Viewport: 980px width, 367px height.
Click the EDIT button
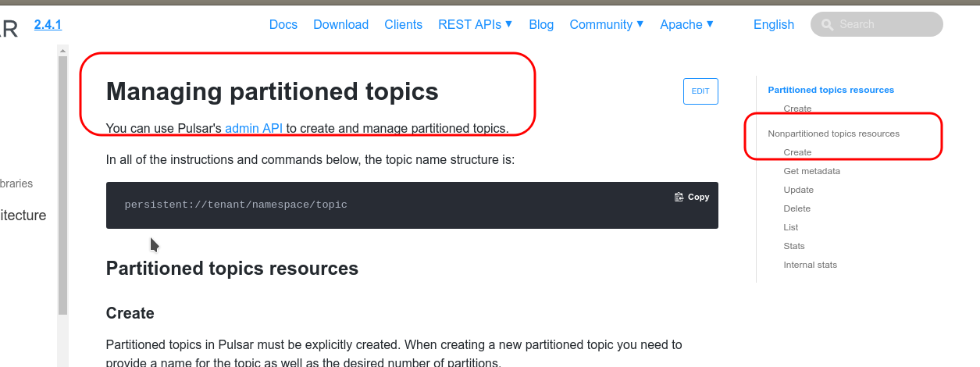700,91
